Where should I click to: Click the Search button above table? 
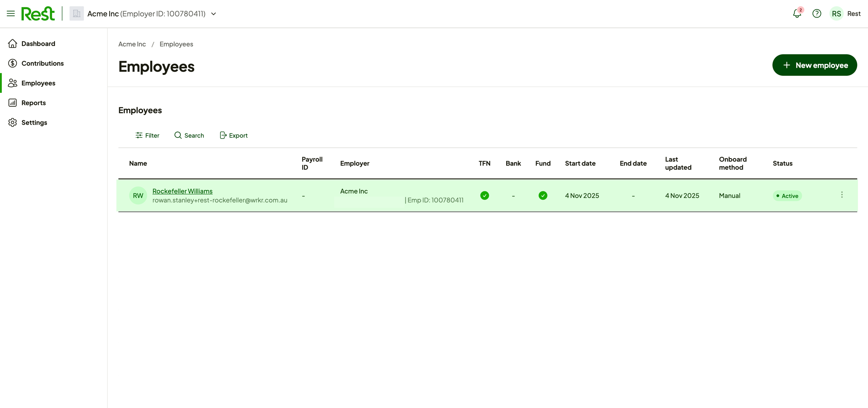point(189,136)
